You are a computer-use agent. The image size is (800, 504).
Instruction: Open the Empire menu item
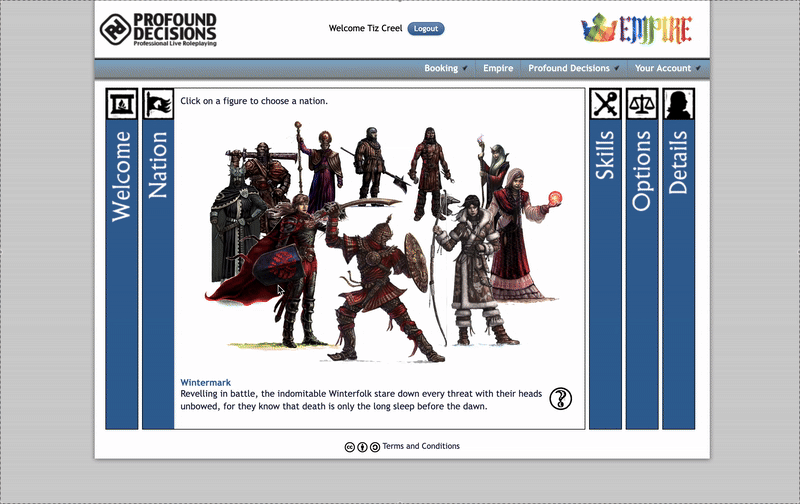tap(498, 68)
